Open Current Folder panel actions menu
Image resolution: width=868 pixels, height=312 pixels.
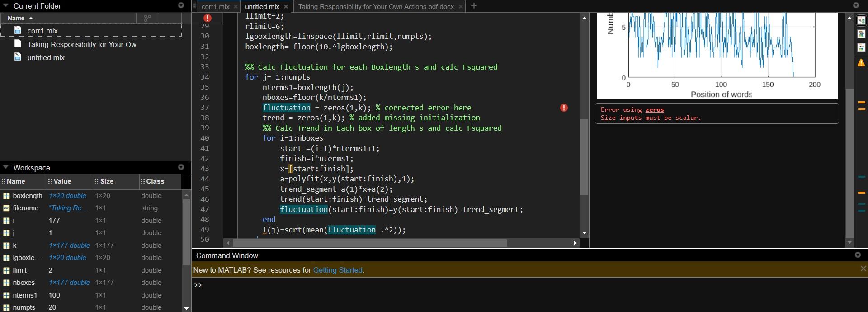181,5
